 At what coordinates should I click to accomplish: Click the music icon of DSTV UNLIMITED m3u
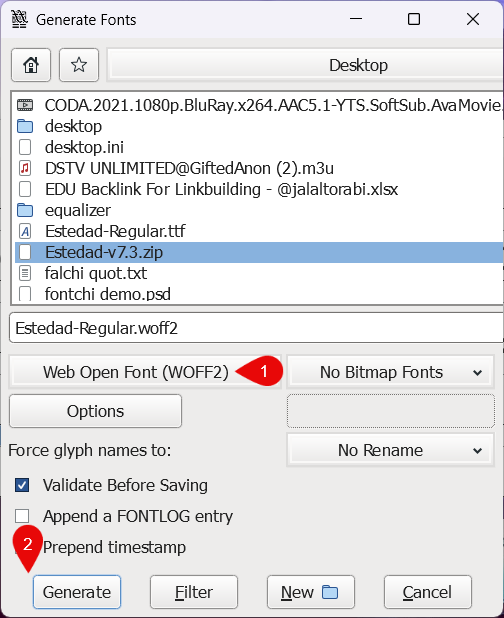pos(25,168)
